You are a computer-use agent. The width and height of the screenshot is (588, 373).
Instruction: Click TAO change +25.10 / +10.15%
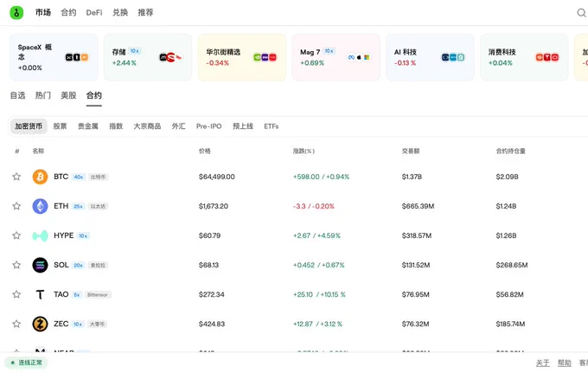click(x=319, y=295)
